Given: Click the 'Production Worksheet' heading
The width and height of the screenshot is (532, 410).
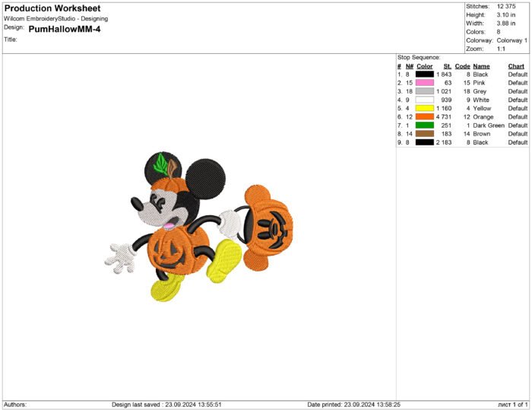Looking at the screenshot, I should (x=52, y=8).
